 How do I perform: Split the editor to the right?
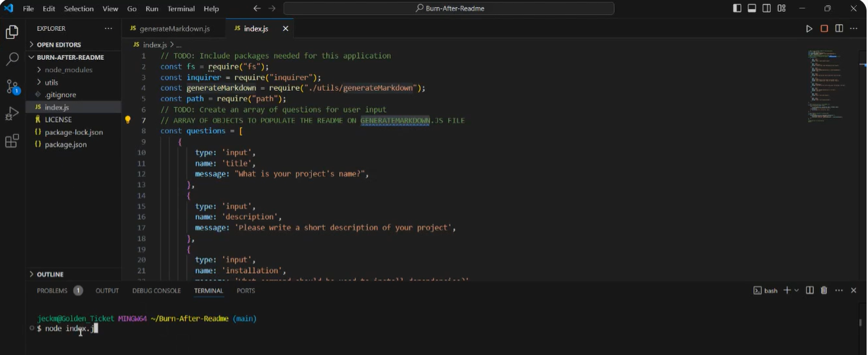tap(839, 29)
